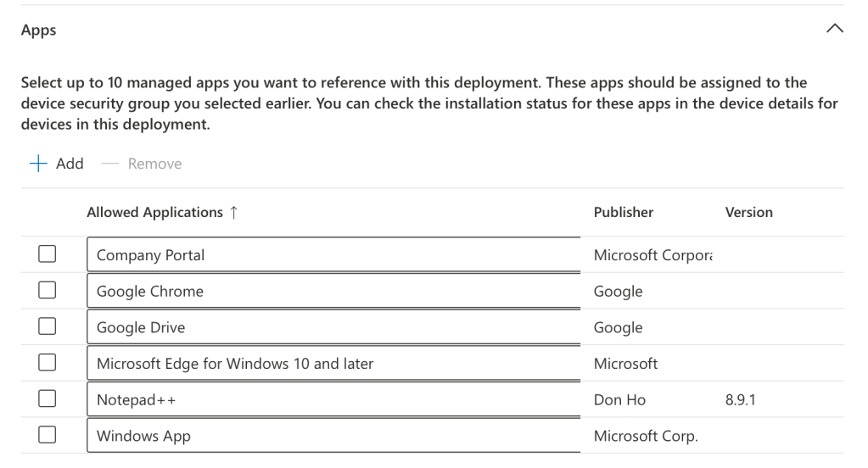Click the Version column header

point(748,213)
